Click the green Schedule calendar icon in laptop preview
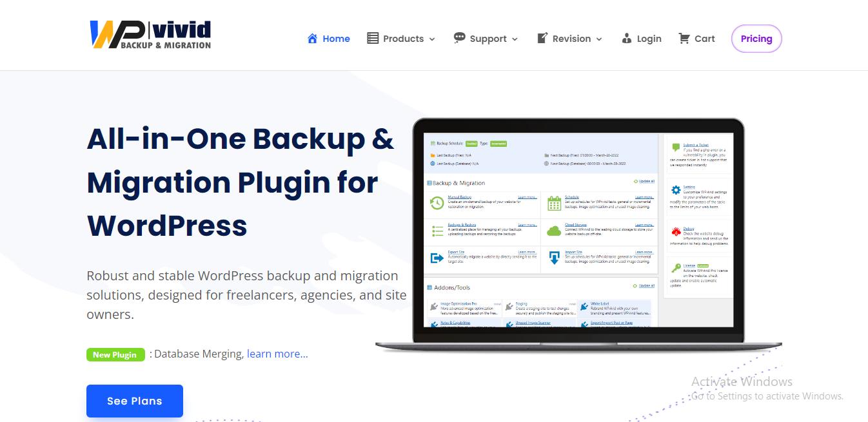Screen dimensions: 868x422 pyautogui.click(x=554, y=204)
